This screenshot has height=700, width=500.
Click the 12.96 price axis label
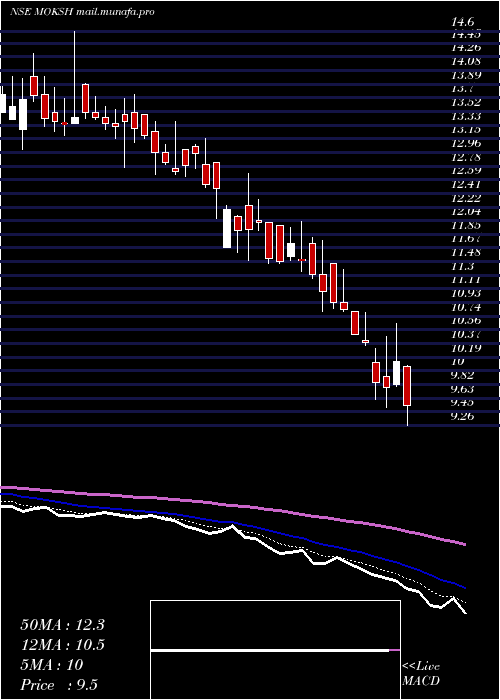(x=466, y=143)
